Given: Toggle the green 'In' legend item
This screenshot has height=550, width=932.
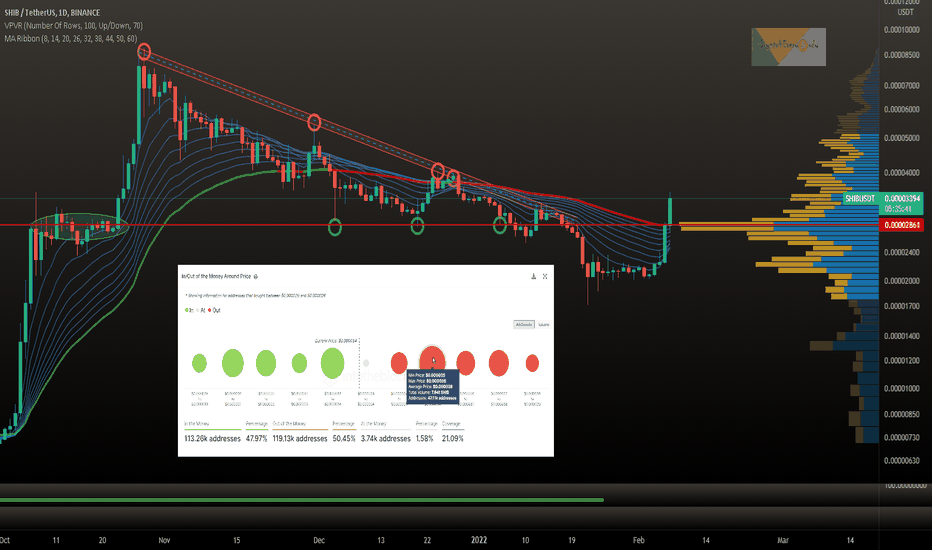Looking at the screenshot, I should [x=190, y=310].
